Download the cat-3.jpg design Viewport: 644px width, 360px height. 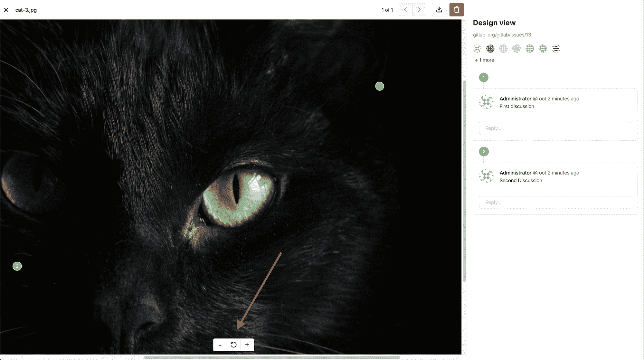point(439,10)
